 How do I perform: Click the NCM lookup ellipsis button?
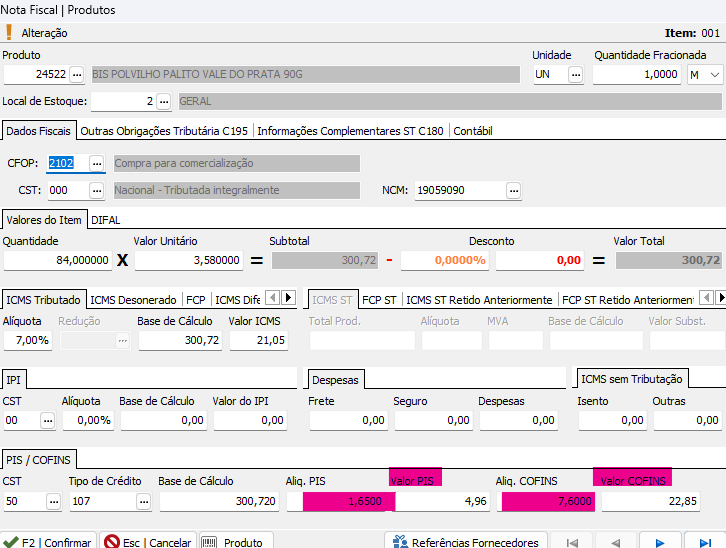[x=513, y=190]
